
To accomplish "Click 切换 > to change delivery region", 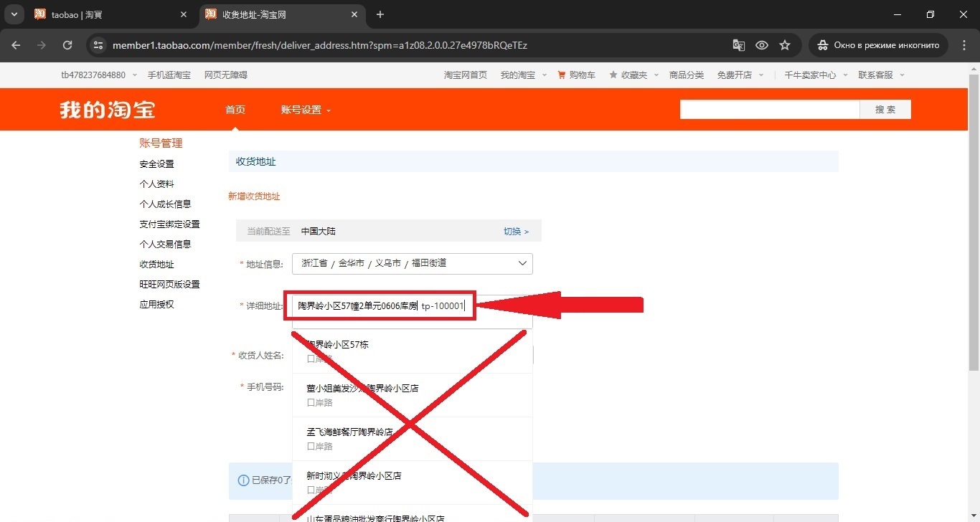I will (516, 232).
